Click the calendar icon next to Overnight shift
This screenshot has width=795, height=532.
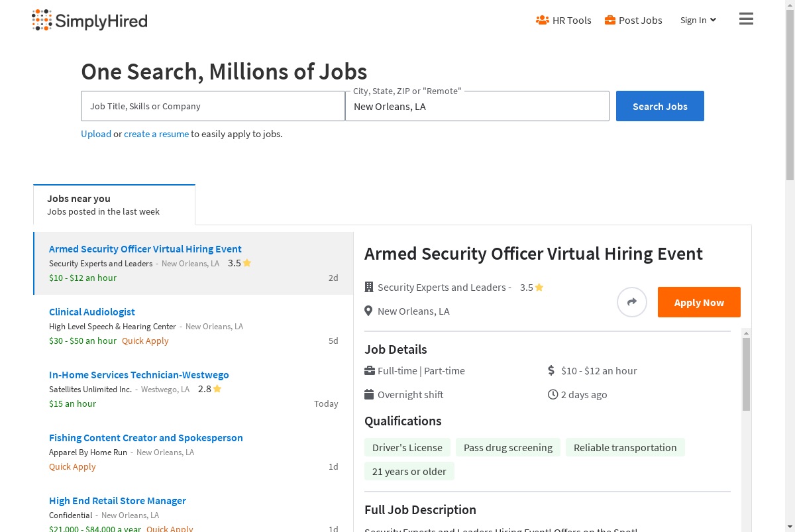click(x=369, y=394)
